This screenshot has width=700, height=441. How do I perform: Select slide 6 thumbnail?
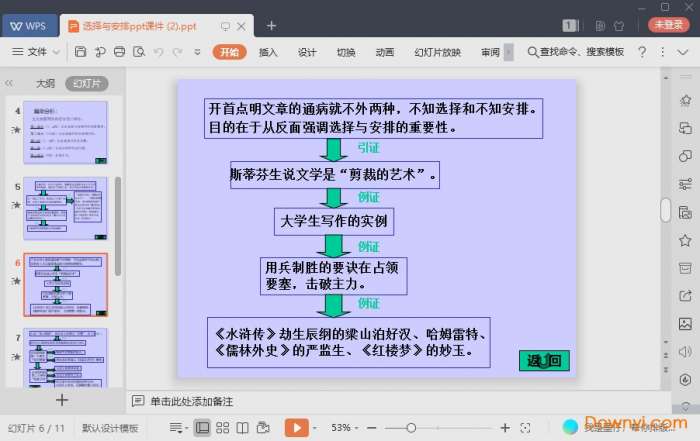click(x=65, y=285)
